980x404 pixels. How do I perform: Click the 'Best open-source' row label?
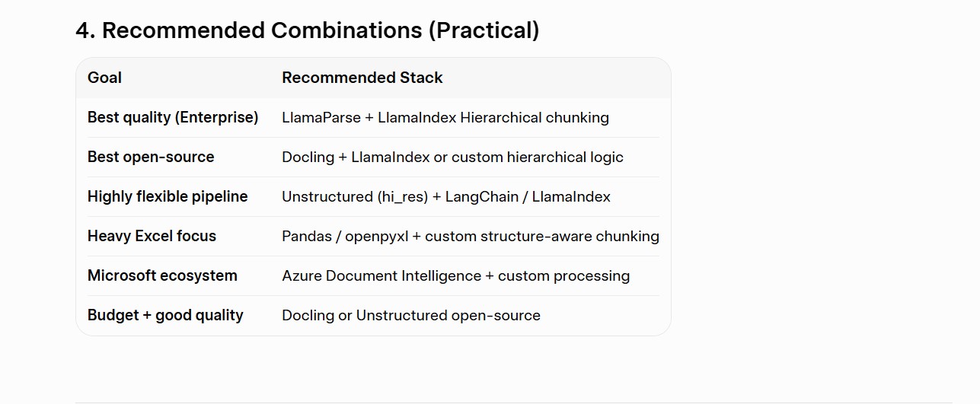point(151,157)
